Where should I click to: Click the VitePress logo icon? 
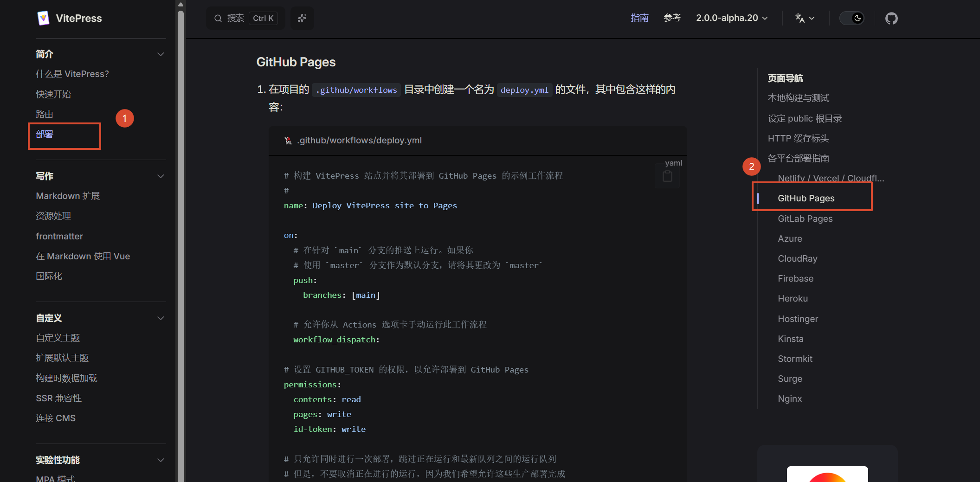pyautogui.click(x=43, y=18)
